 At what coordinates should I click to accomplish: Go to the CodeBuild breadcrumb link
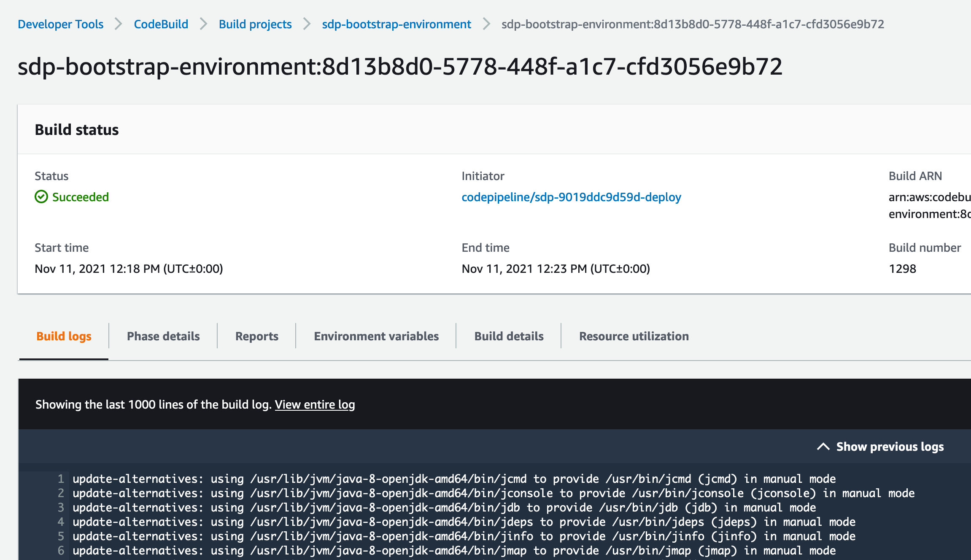[161, 24]
